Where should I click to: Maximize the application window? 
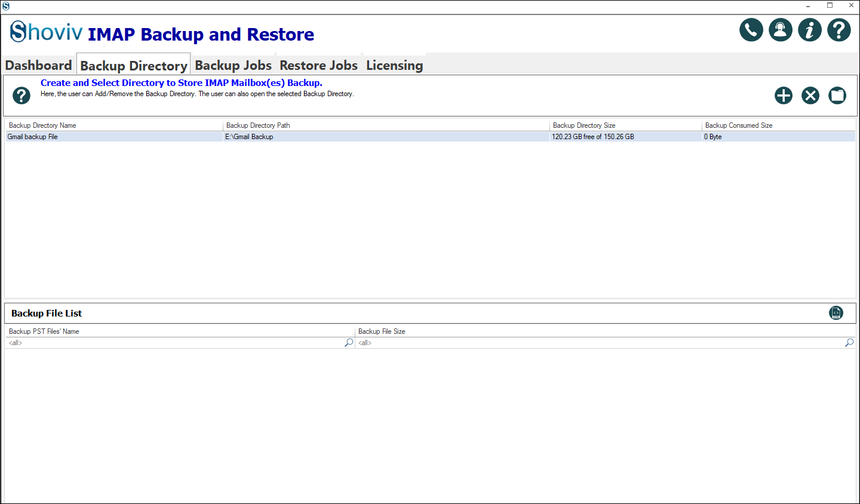pyautogui.click(x=830, y=6)
